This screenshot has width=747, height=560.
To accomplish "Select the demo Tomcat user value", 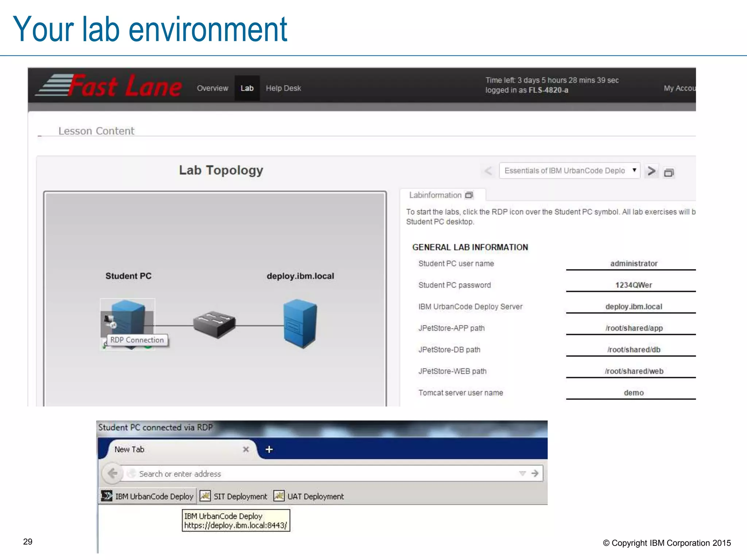I will click(634, 392).
